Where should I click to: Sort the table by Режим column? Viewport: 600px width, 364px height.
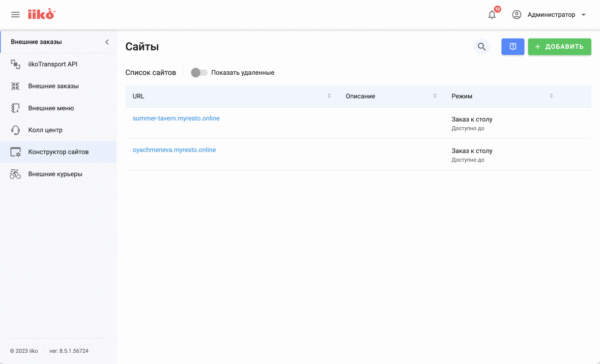[x=551, y=96]
